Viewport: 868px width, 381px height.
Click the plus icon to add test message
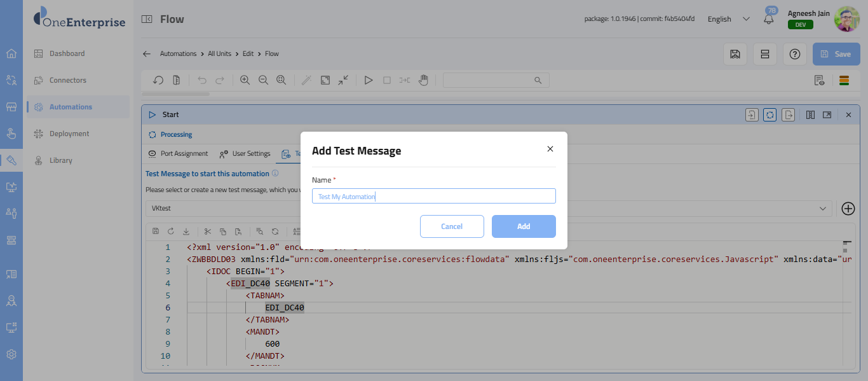848,208
